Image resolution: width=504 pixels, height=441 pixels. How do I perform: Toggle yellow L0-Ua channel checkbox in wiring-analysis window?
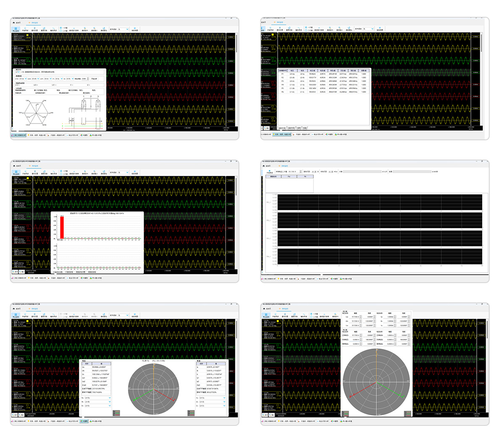(28, 35)
